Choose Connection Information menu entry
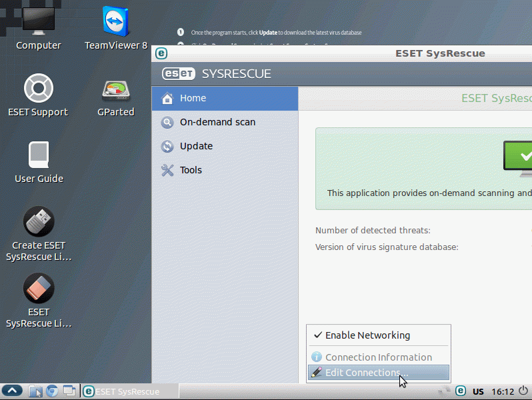This screenshot has height=400, width=532. (379, 357)
